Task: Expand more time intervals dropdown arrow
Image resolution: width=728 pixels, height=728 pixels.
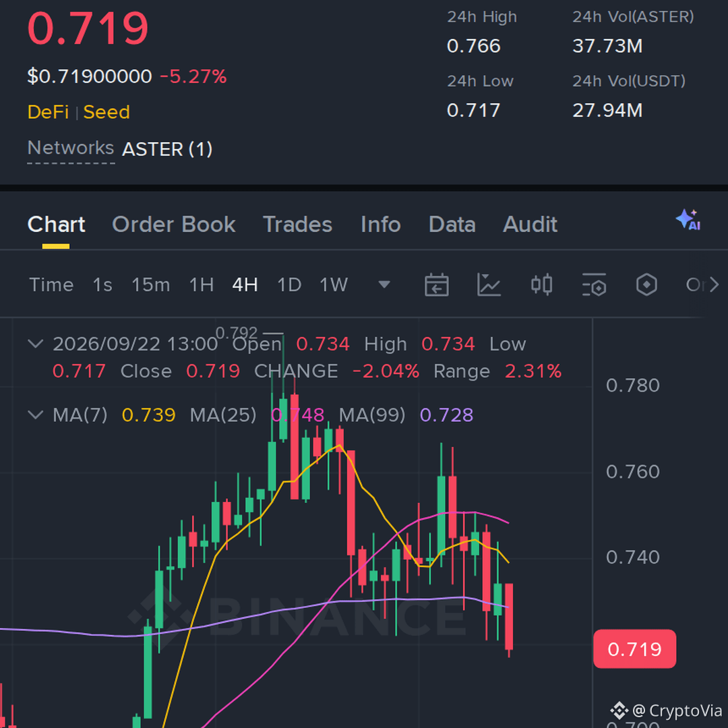Action: click(x=384, y=284)
